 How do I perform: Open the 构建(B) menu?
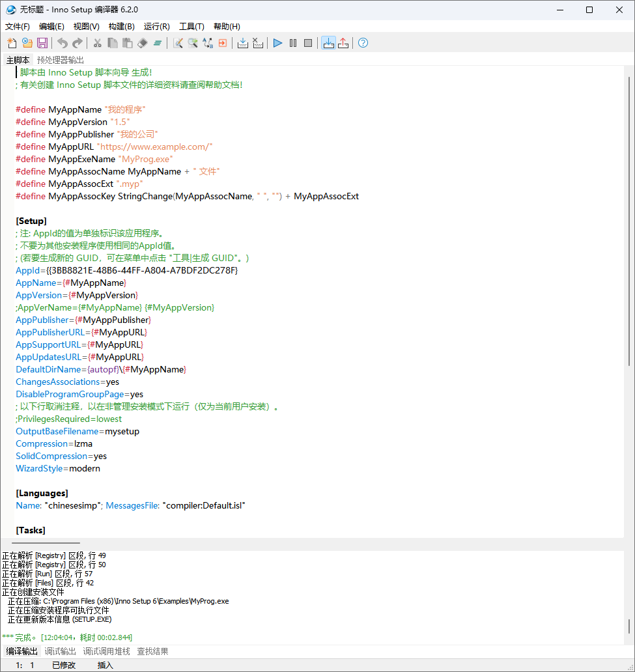[x=121, y=27]
